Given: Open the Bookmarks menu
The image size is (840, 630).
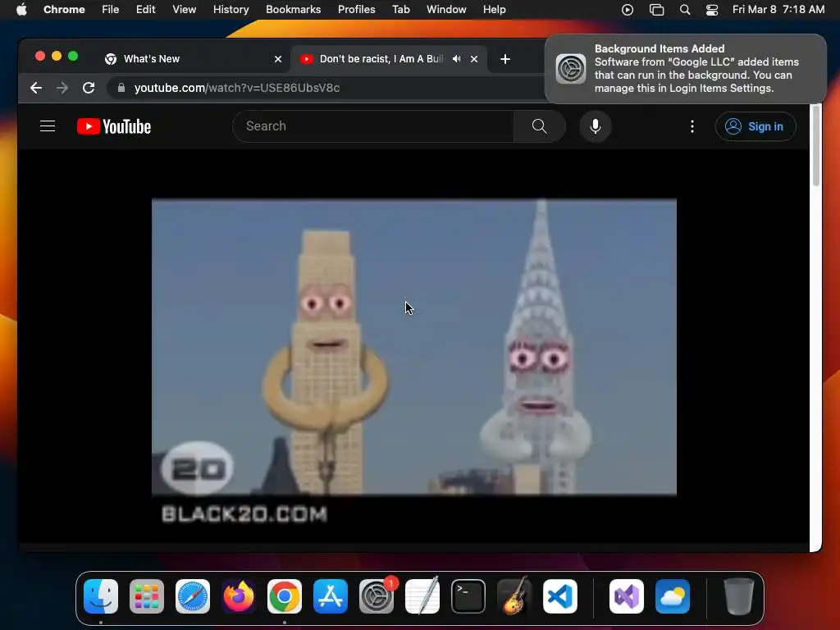Looking at the screenshot, I should click(294, 10).
